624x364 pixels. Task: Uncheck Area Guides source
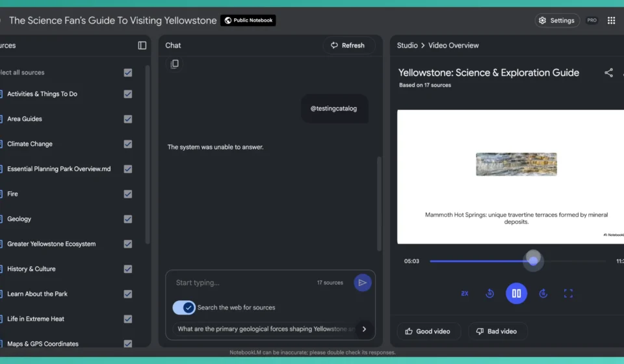point(128,119)
